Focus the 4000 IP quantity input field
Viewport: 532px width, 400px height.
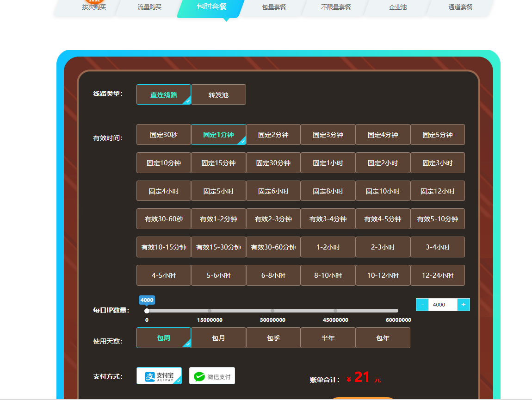click(443, 305)
